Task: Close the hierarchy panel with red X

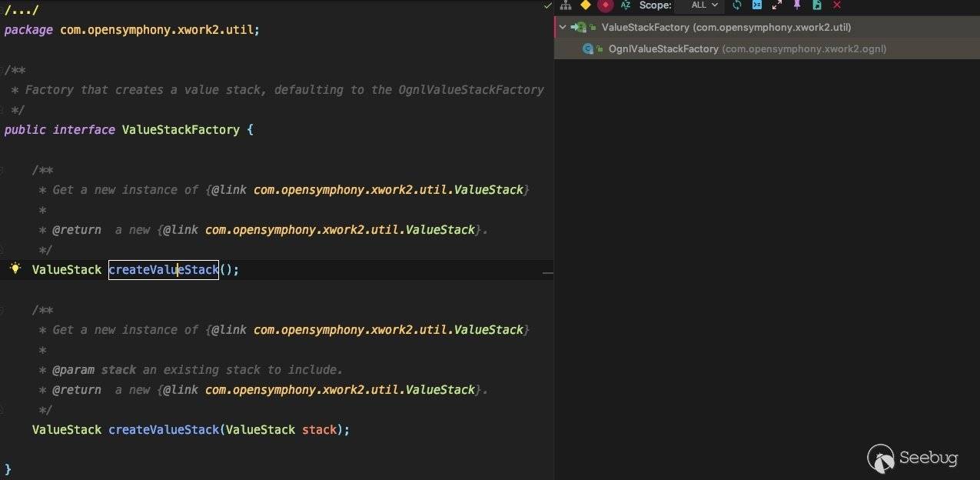Action: [837, 5]
